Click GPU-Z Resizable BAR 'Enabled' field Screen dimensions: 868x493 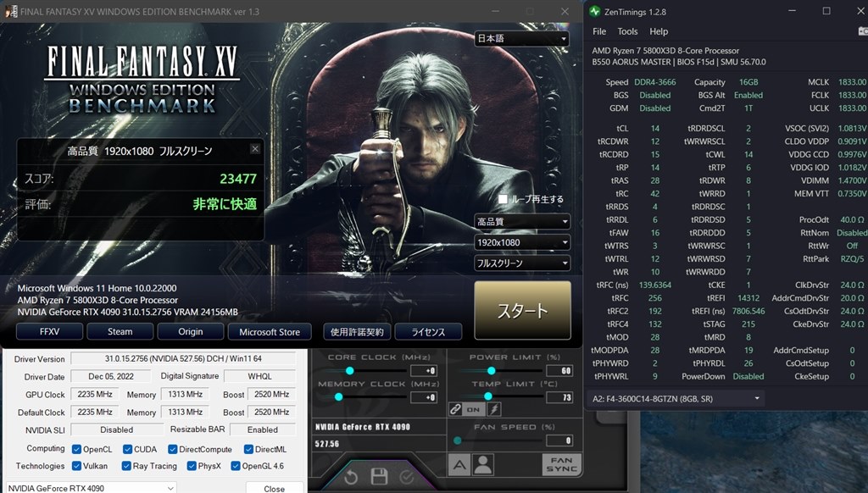(263, 429)
